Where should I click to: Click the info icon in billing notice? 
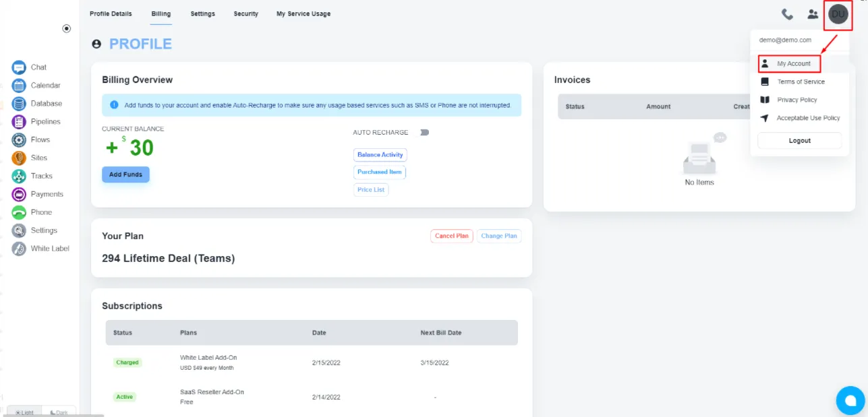click(114, 105)
